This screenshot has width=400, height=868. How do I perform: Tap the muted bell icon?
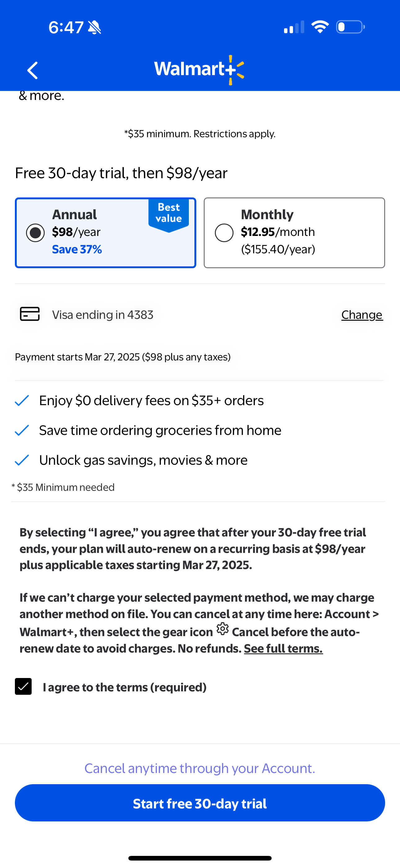pyautogui.click(x=95, y=27)
